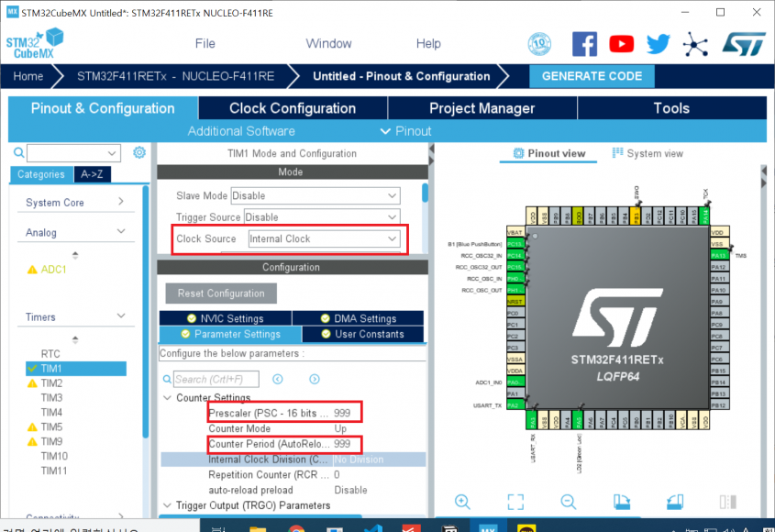This screenshot has width=775, height=532.
Task: Switch to the Clock Configuration tab
Action: [x=293, y=108]
